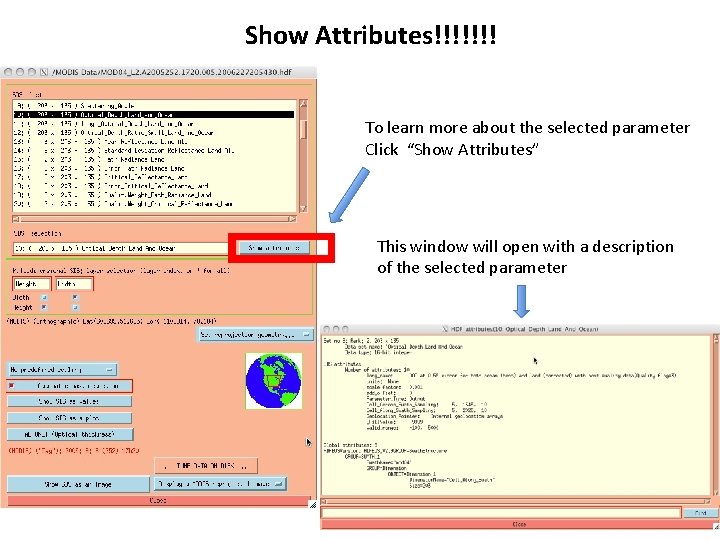Screen dimensions: 720x540
Task: Click SDS list horizontal scrollbar right arrow
Action: point(292,219)
